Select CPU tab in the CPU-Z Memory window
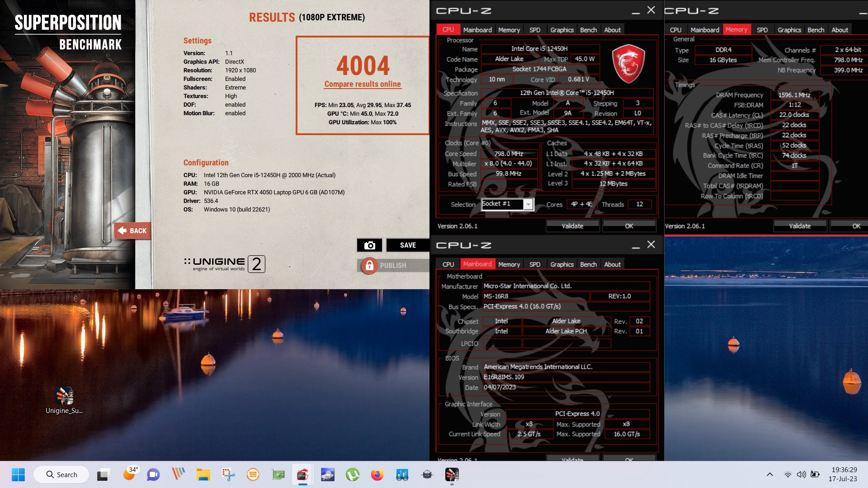The width and height of the screenshot is (868, 488). (675, 30)
